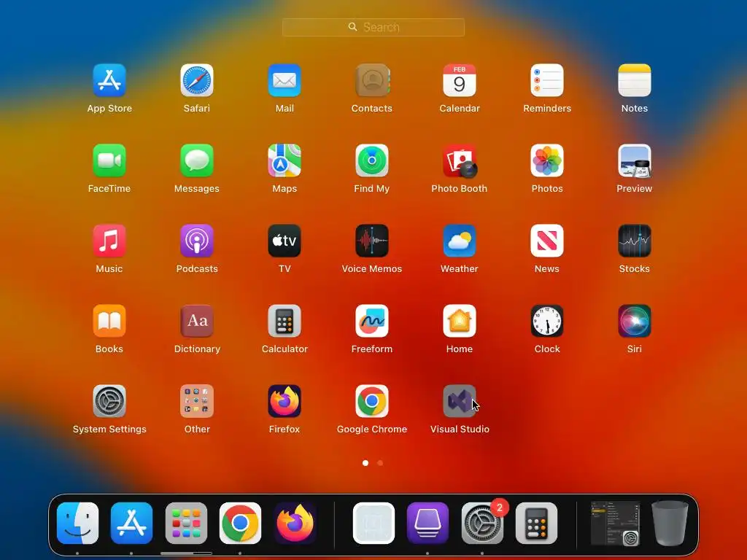The height and width of the screenshot is (560, 747).
Task: Open the Find My app
Action: click(372, 161)
